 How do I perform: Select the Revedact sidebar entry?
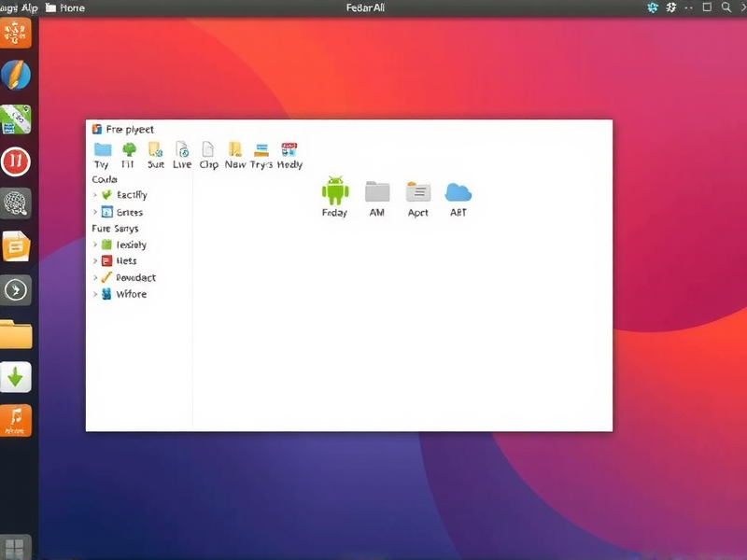[x=132, y=277]
